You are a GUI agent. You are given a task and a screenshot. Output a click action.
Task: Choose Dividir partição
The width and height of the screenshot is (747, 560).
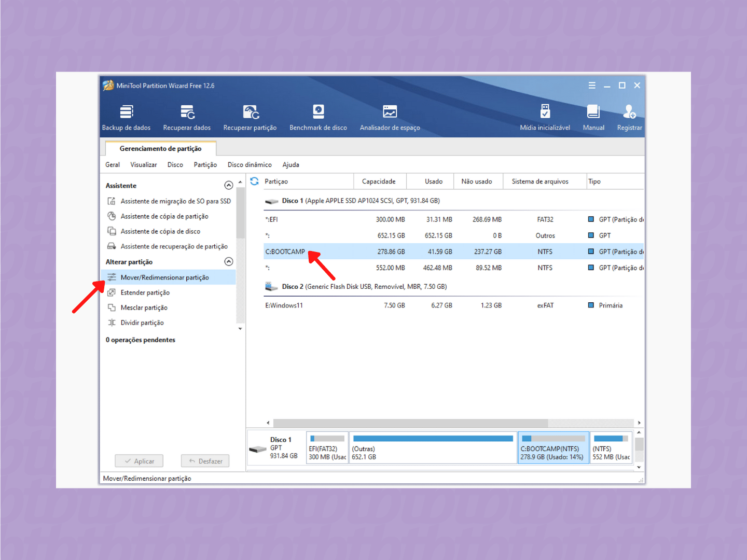[x=136, y=323]
